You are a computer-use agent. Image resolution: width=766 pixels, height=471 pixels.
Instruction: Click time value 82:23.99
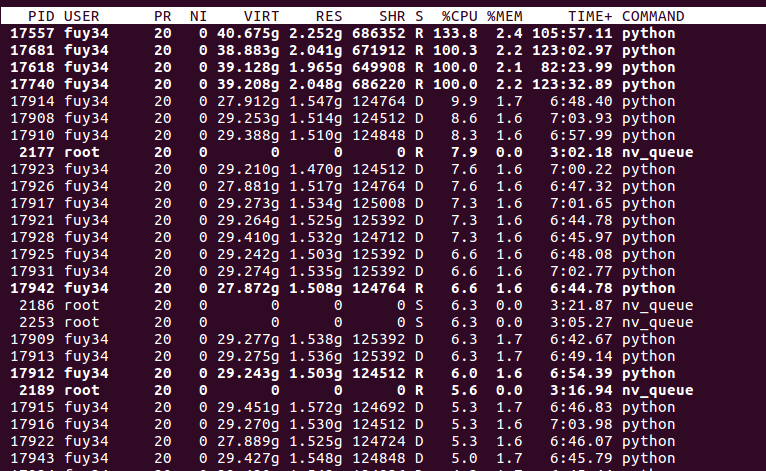coord(576,67)
